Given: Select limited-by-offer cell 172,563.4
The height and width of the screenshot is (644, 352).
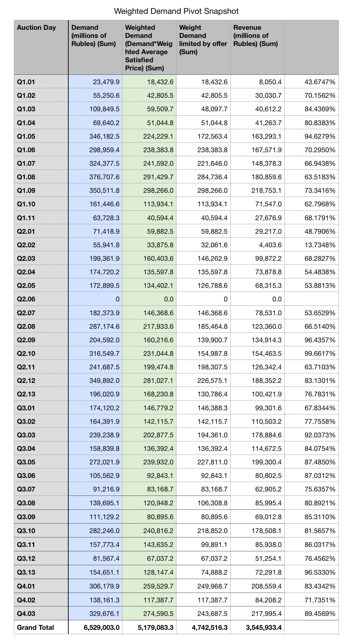Looking at the screenshot, I should click(204, 136).
